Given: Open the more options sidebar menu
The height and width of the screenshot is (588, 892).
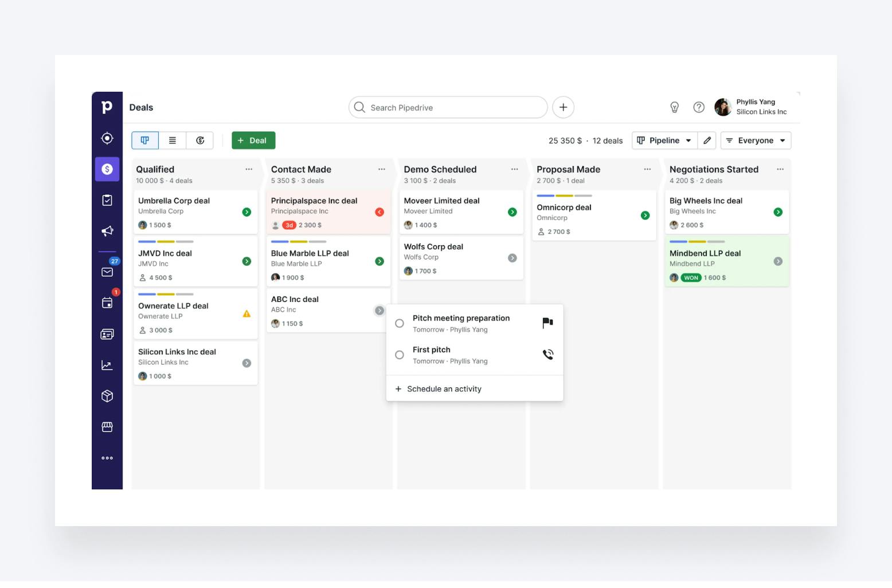Looking at the screenshot, I should 107,458.
